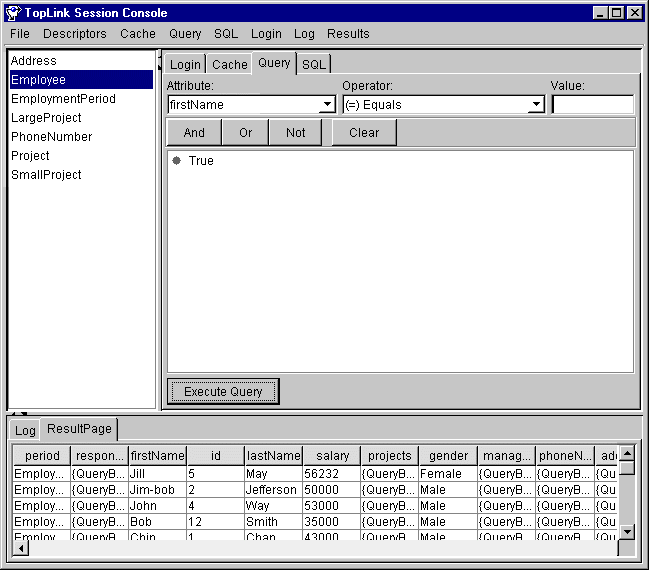Open the Results menu
Viewport: 649px width, 570px height.
pos(348,34)
